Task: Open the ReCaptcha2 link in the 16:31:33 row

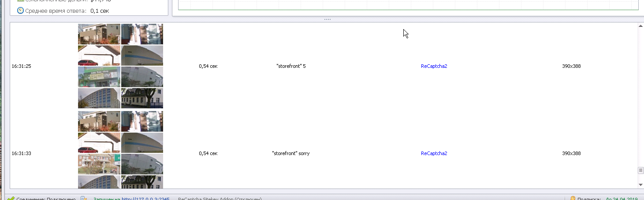Action: 434,153
